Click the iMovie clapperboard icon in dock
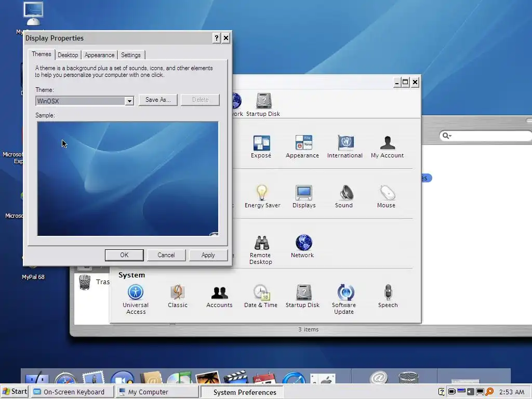Image resolution: width=532 pixels, height=399 pixels. 236,378
